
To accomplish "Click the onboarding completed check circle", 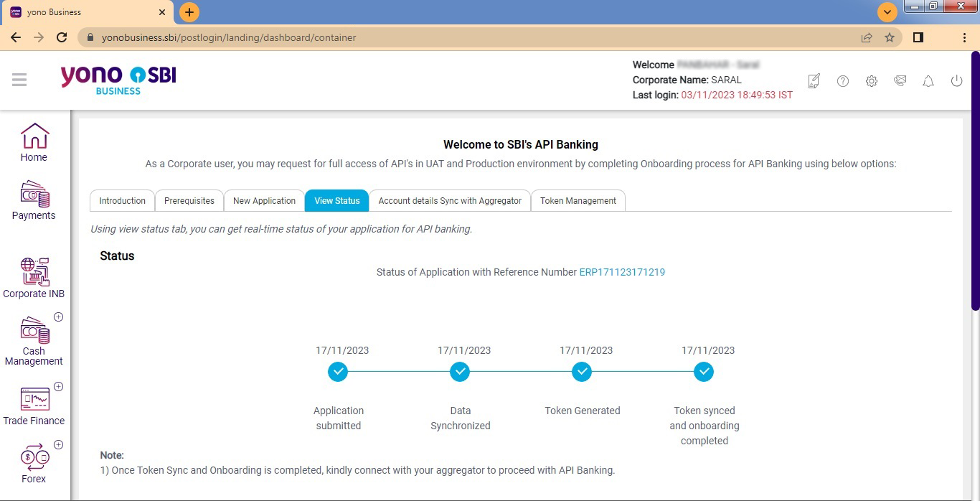I will tap(704, 372).
